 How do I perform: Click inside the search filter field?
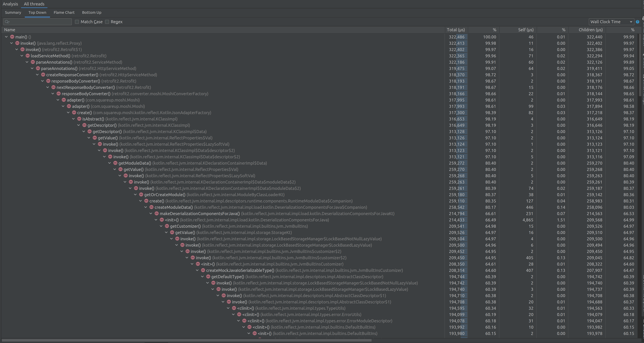point(38,22)
